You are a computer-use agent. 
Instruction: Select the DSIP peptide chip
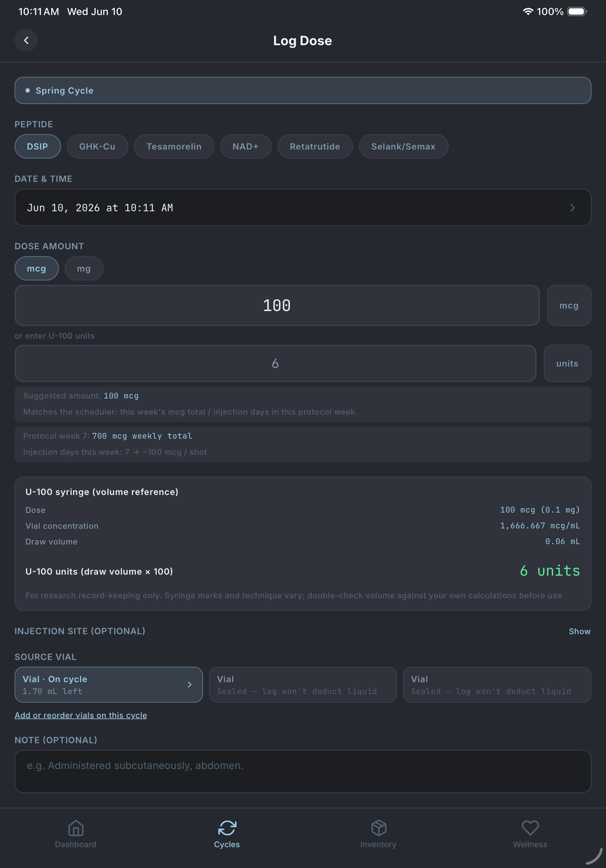click(37, 146)
